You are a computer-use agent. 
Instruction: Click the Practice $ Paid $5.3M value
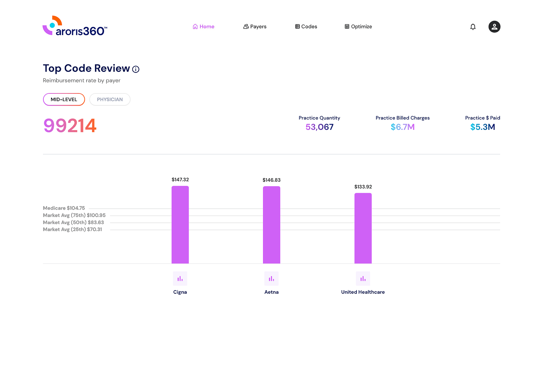tap(483, 127)
